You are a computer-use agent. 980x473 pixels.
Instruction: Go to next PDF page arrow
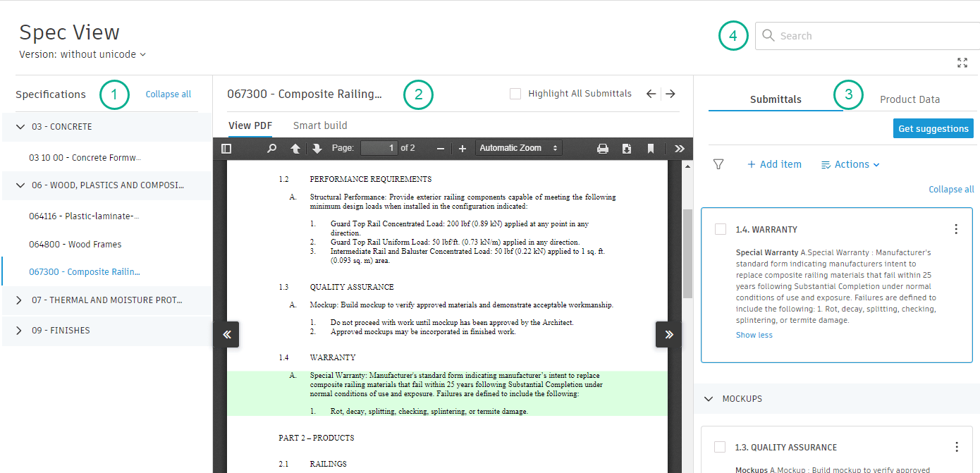tap(317, 149)
